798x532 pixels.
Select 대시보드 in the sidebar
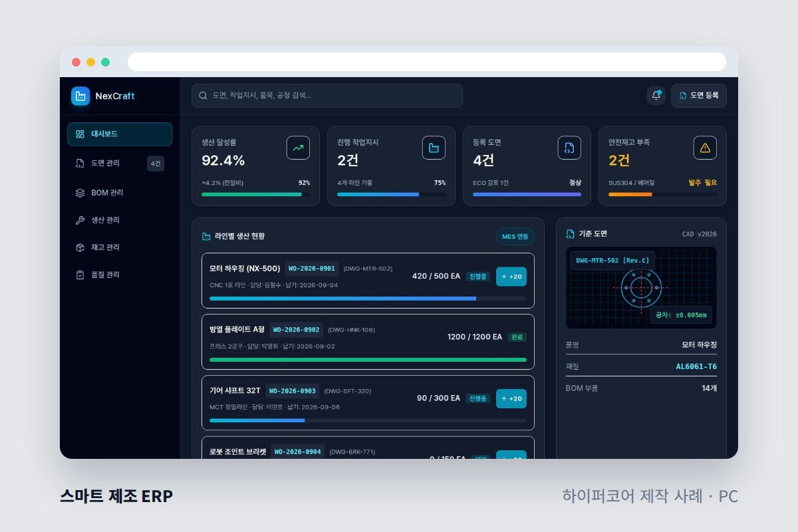[x=120, y=134]
